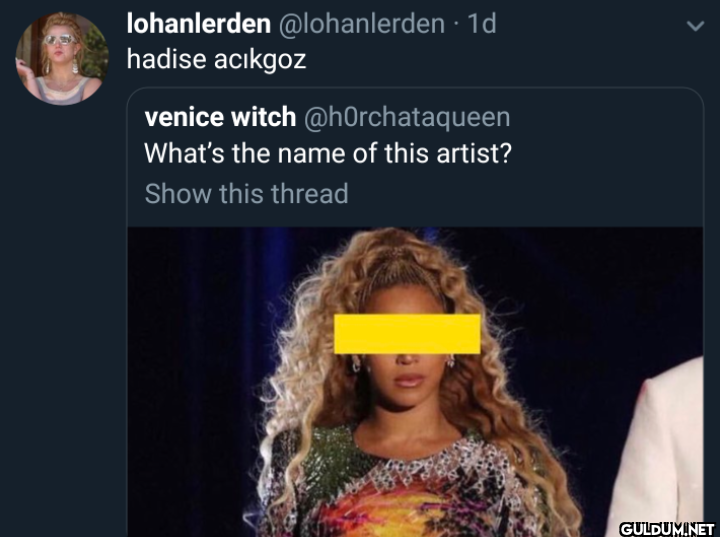Select the tweet text hadise acıkgoz

click(x=216, y=60)
